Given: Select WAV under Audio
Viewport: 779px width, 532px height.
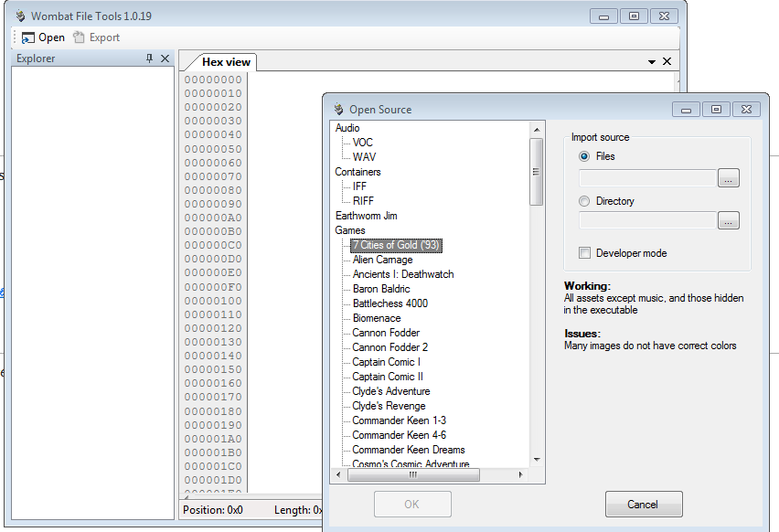Looking at the screenshot, I should point(364,157).
